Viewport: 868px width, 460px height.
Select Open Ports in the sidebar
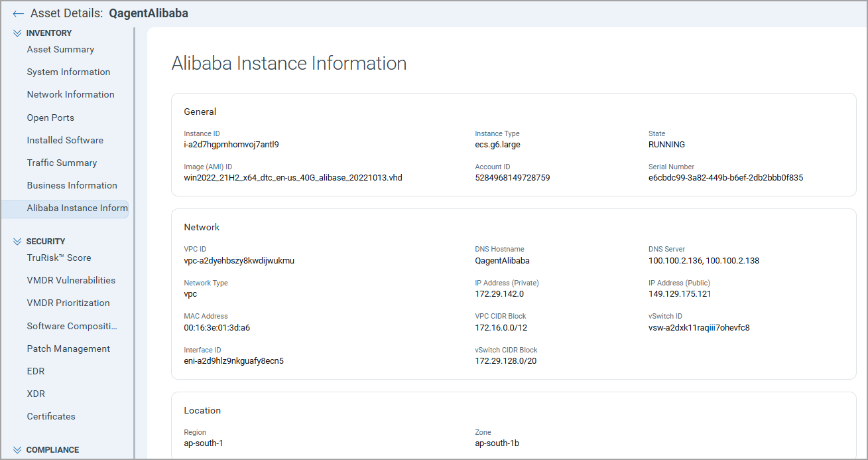point(50,117)
